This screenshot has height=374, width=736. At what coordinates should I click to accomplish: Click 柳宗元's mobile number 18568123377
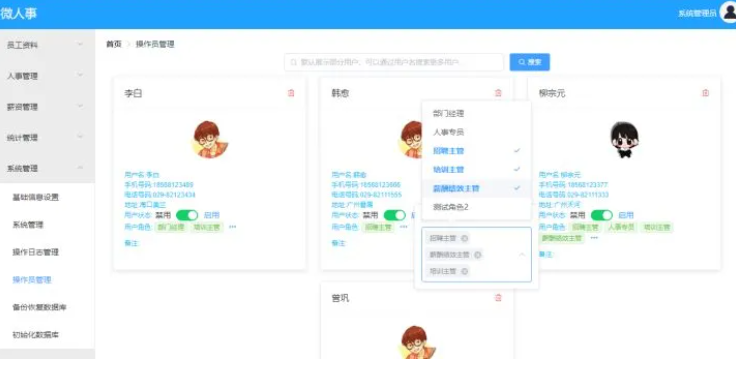(x=587, y=185)
